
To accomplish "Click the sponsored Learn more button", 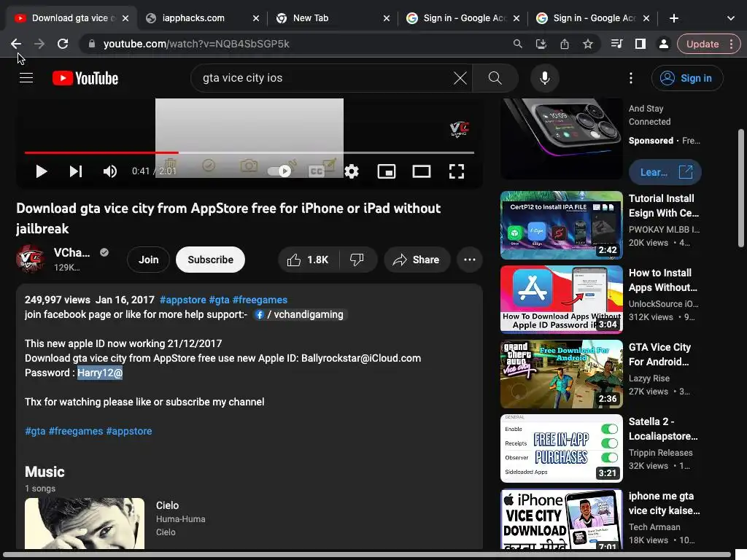I will [x=665, y=172].
